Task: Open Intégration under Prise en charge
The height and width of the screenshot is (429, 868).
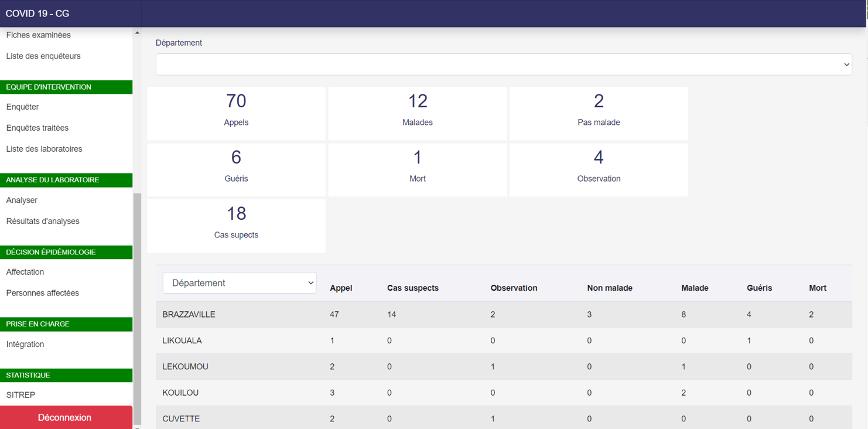Action: point(25,344)
